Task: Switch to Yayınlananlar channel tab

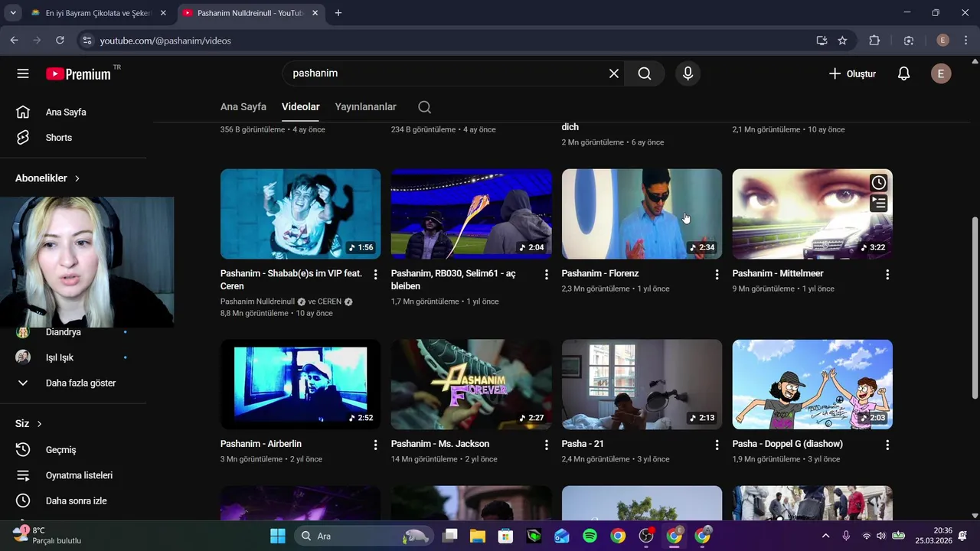Action: point(365,107)
